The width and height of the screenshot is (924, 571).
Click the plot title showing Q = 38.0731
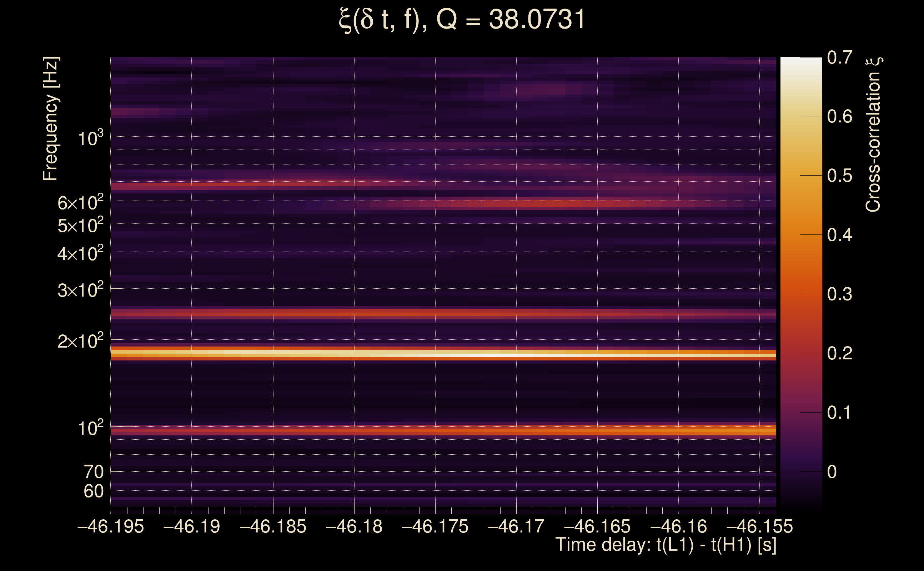(x=462, y=20)
